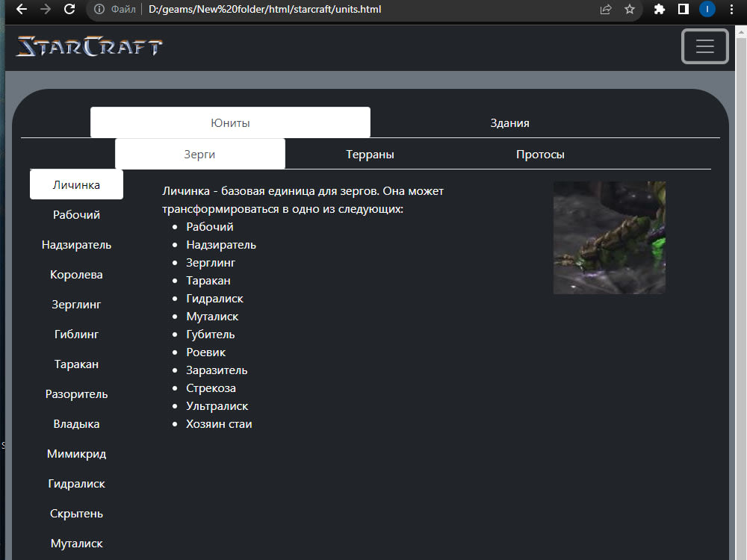The height and width of the screenshot is (560, 747).
Task: Click Губитель in the bulleted list
Action: click(x=210, y=335)
